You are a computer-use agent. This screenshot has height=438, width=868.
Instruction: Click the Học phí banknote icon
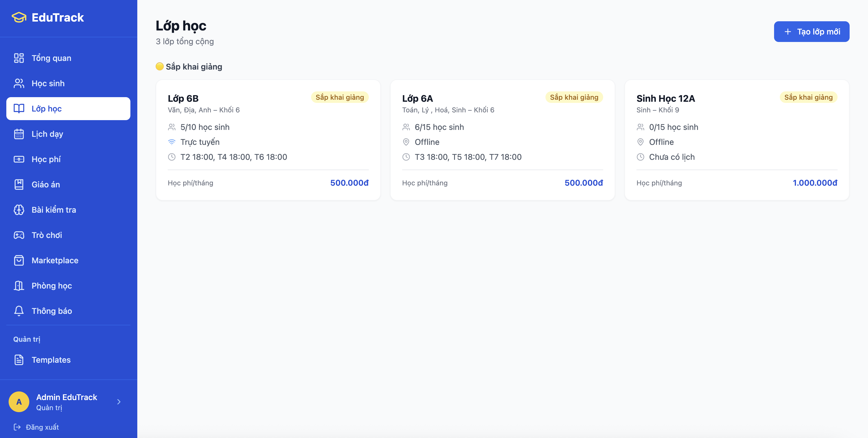pyautogui.click(x=19, y=159)
